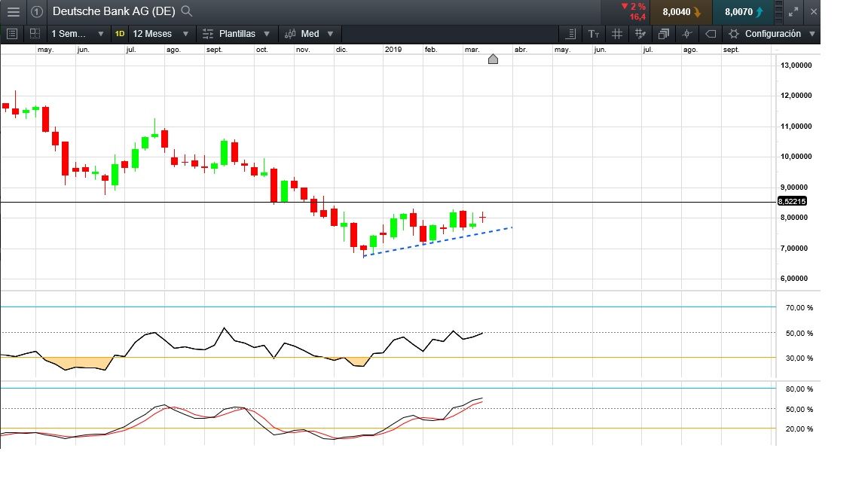Select the text annotation tool
Viewport: 868px width, 488px height.
pyautogui.click(x=594, y=34)
